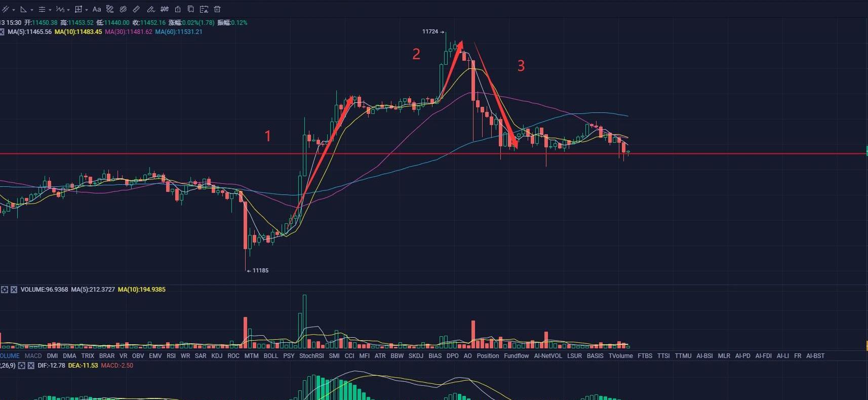Select the text annotation tool (Aa)

(x=97, y=9)
